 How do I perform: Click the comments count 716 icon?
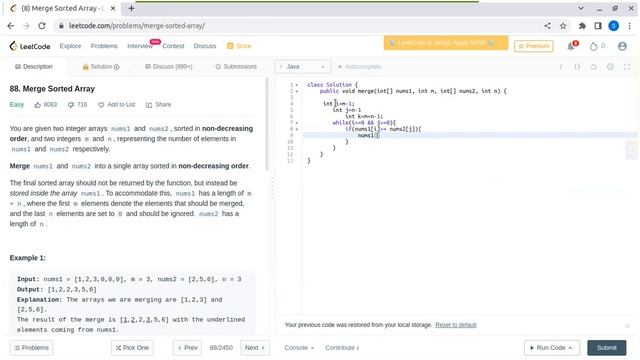pos(71,105)
